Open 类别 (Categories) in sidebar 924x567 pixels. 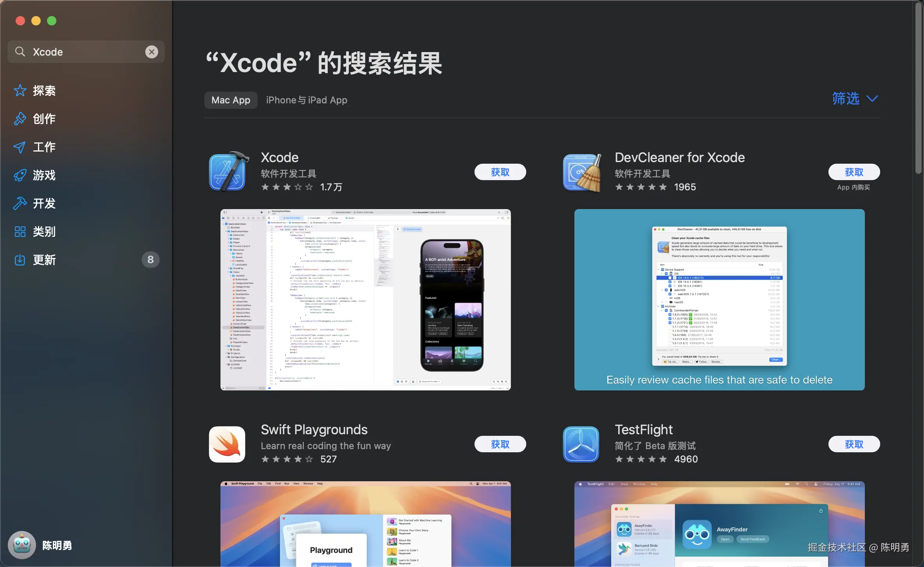click(43, 232)
